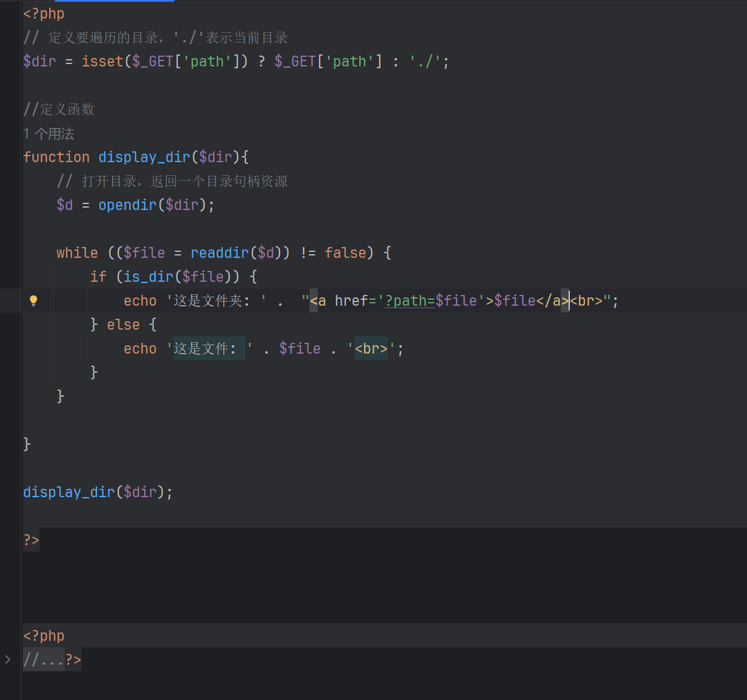Click the first '<?php' opening tag
Image resolution: width=747 pixels, height=700 pixels.
44,13
